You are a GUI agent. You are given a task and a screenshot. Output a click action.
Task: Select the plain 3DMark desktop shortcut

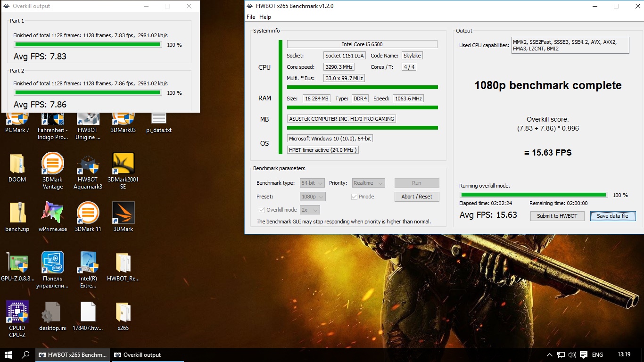click(x=123, y=217)
